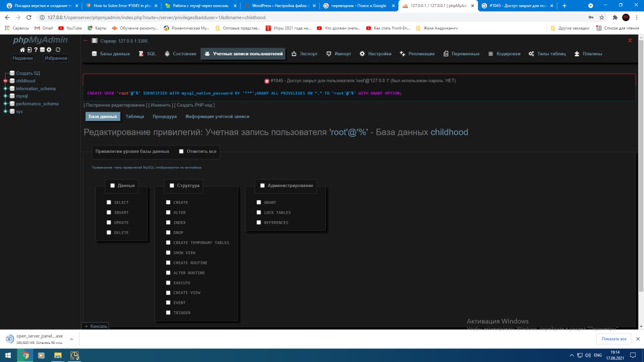
Task: Check the Структура group checkbox
Action: pos(172,186)
